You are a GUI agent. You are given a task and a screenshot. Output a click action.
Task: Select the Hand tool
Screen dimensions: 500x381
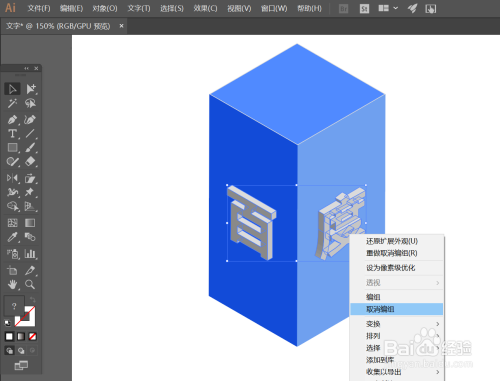pos(12,285)
